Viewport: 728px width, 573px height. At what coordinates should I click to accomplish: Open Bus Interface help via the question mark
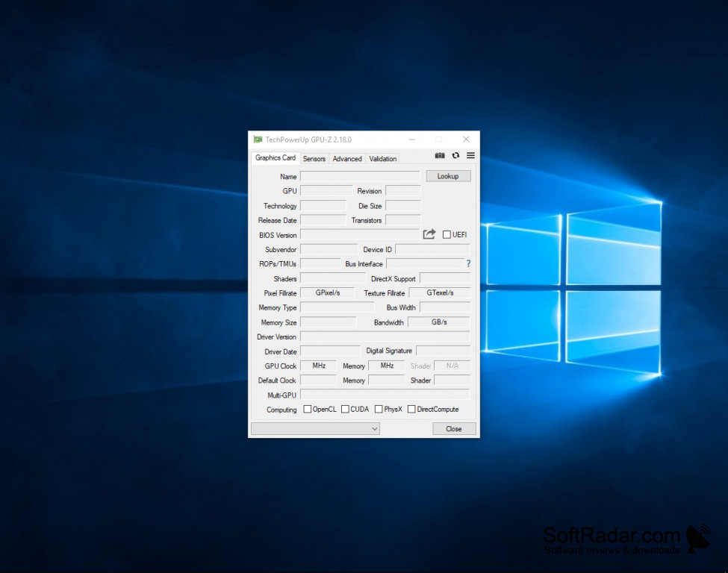pyautogui.click(x=467, y=263)
